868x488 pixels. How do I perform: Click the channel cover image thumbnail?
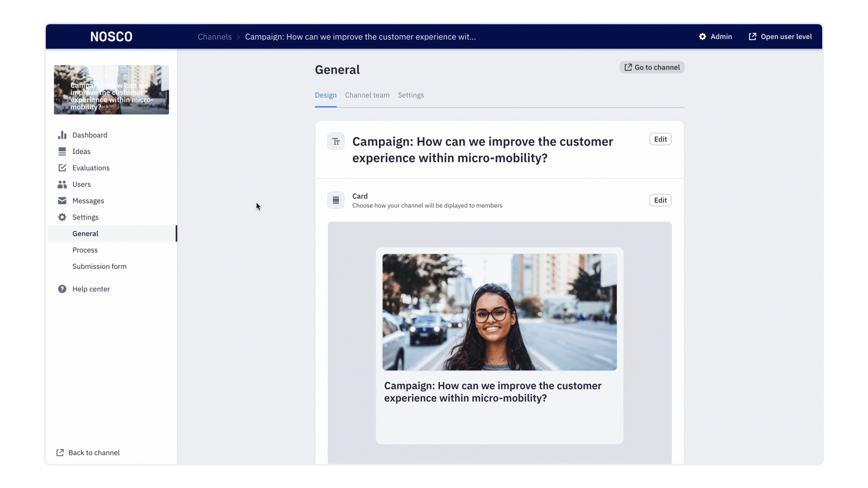(x=111, y=89)
